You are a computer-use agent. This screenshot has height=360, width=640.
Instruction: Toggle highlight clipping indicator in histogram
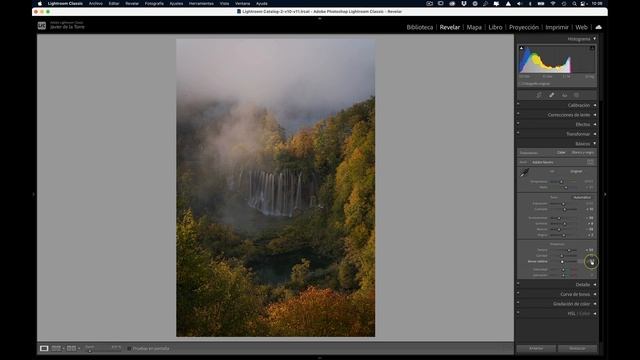[x=592, y=48]
